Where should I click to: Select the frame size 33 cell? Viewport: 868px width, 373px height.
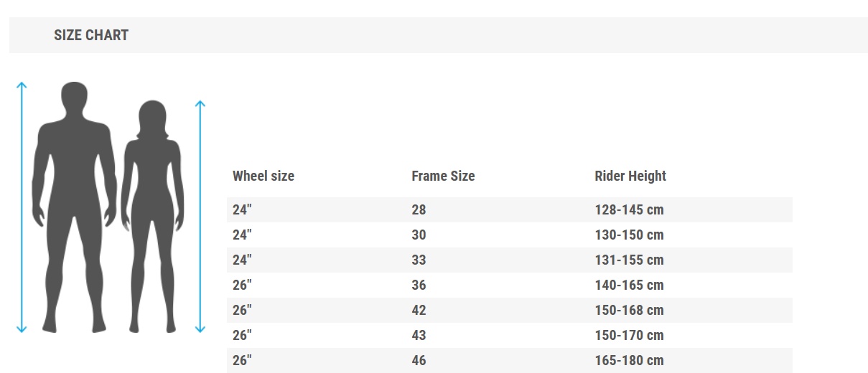click(x=419, y=260)
